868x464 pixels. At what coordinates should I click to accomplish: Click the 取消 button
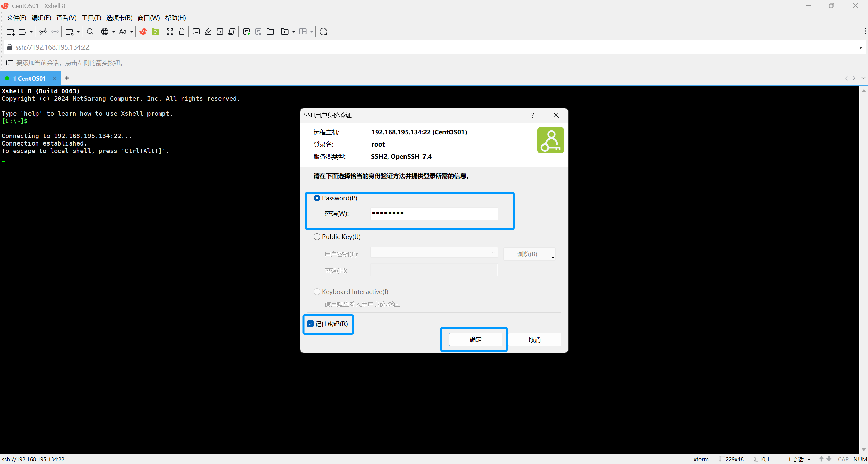pyautogui.click(x=534, y=340)
